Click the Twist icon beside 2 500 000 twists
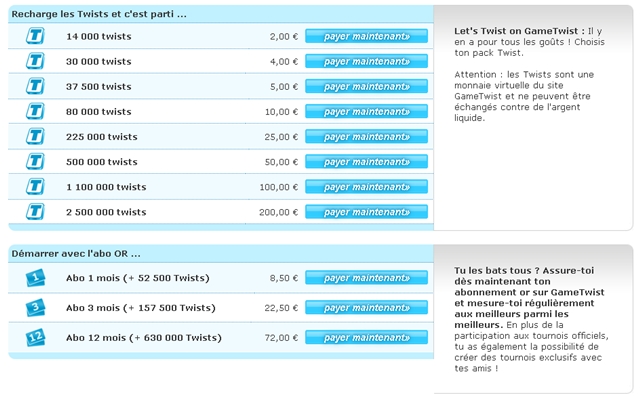Viewport: 640px width, 399px height. point(35,212)
